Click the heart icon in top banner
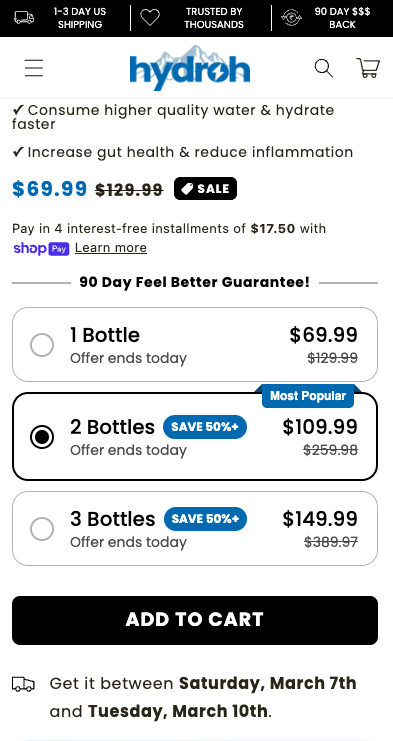This screenshot has height=741, width=393. tap(150, 18)
